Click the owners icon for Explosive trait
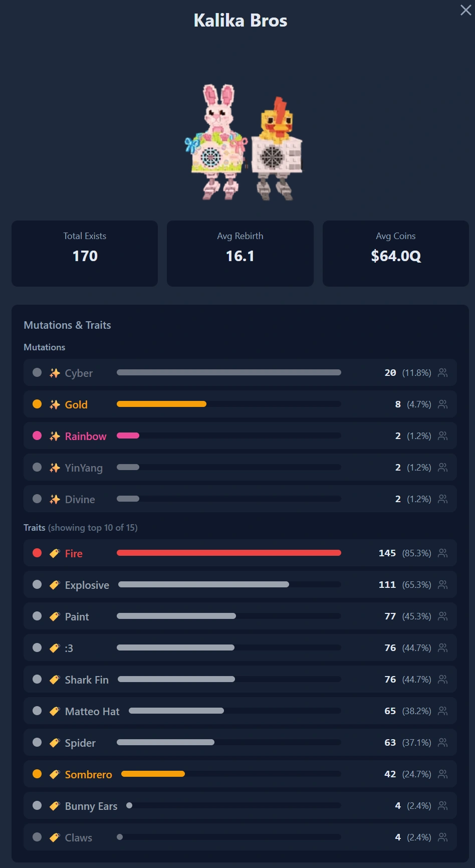Viewport: 475px width, 868px height. pyautogui.click(x=442, y=585)
